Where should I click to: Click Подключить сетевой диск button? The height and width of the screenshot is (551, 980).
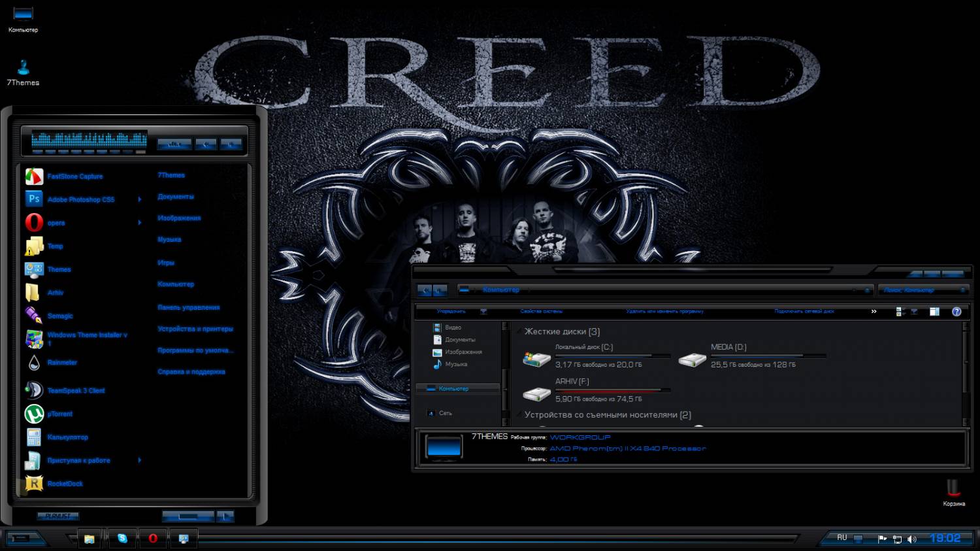click(x=804, y=312)
